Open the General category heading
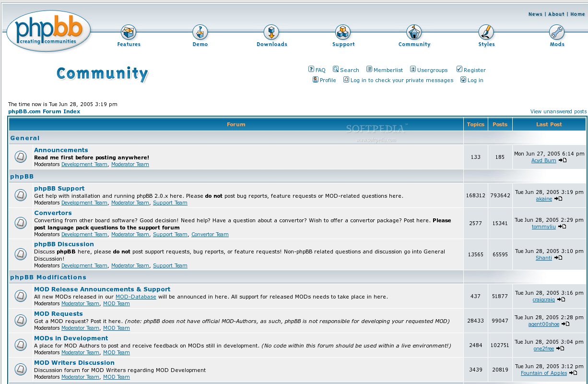Viewport: 588px width, 384px height. [25, 138]
